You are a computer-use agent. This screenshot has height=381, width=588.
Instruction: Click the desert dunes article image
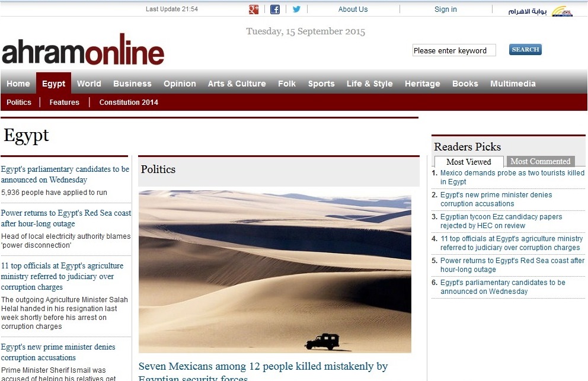[274, 271]
